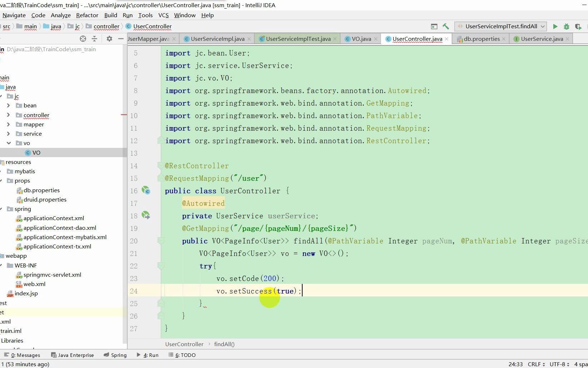
Task: Close the UserServiceImplTest.java tab
Action: (335, 39)
